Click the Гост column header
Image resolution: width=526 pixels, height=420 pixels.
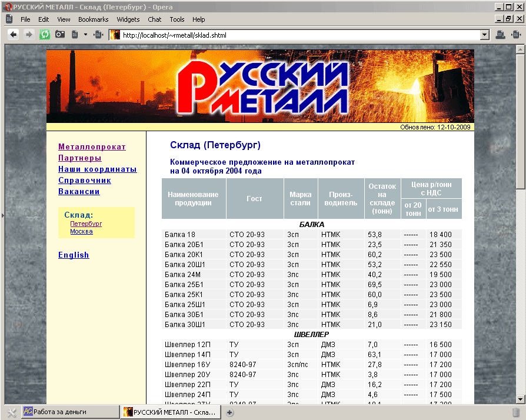[x=255, y=199]
